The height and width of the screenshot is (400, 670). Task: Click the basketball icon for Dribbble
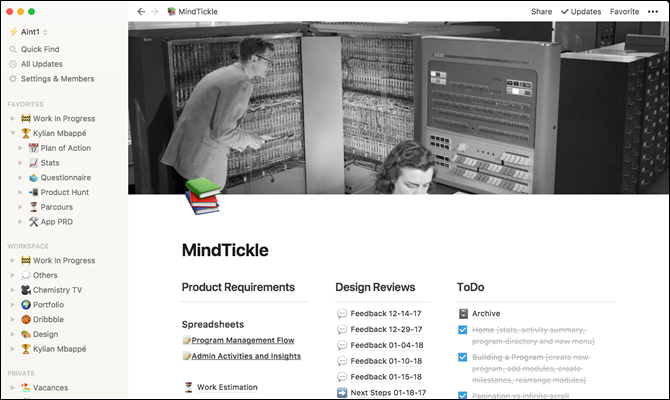pos(26,319)
